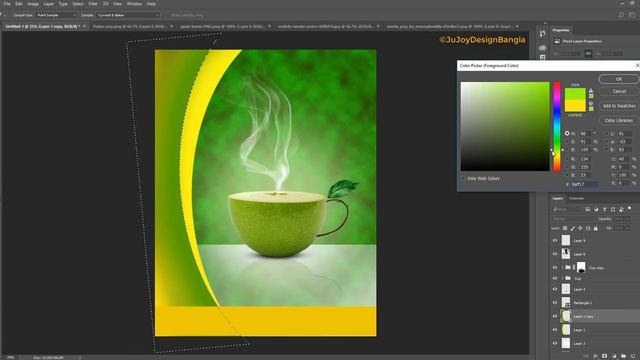Image resolution: width=640 pixels, height=360 pixels.
Task: Hide Layer 4 with its eye icon
Action: point(555,289)
